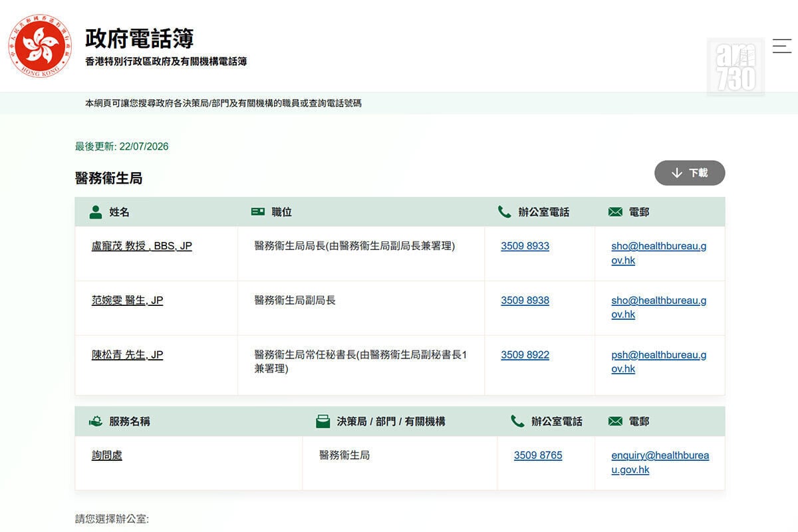Click phone icon in service table header
Screen dimensions: 798x532
[x=517, y=421]
